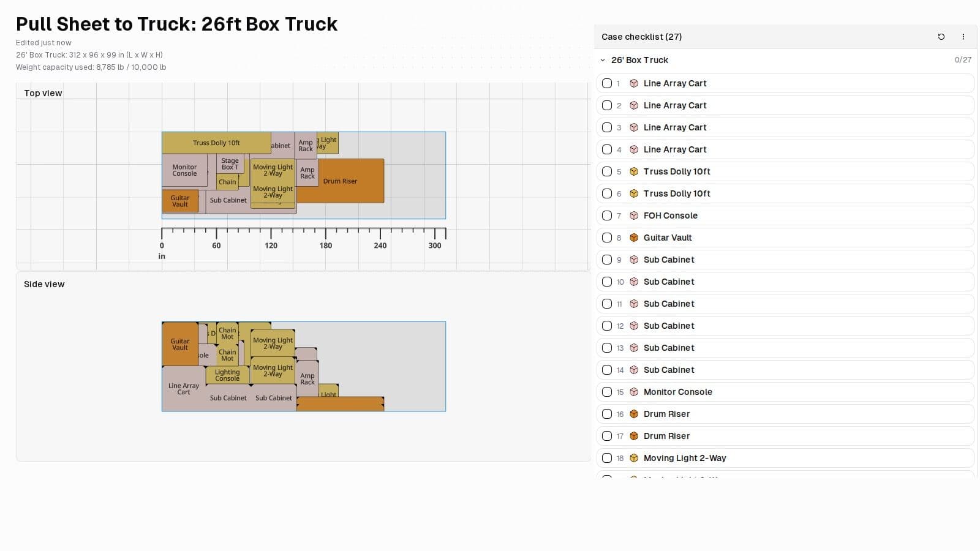Tick the FOH Console checkbox
The height and width of the screenshot is (551, 980).
click(x=607, y=216)
